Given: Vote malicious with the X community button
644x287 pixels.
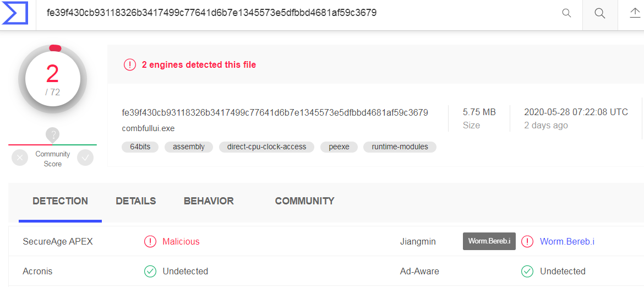Looking at the screenshot, I should pos(20,158).
